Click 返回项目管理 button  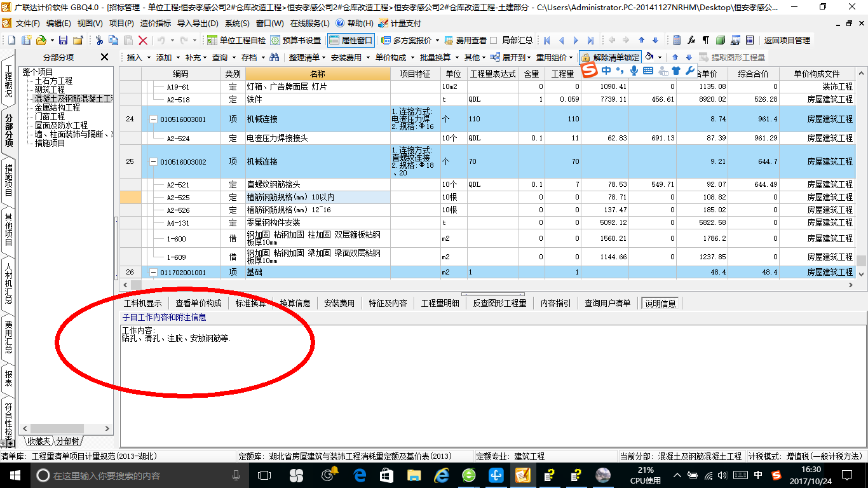pyautogui.click(x=787, y=40)
